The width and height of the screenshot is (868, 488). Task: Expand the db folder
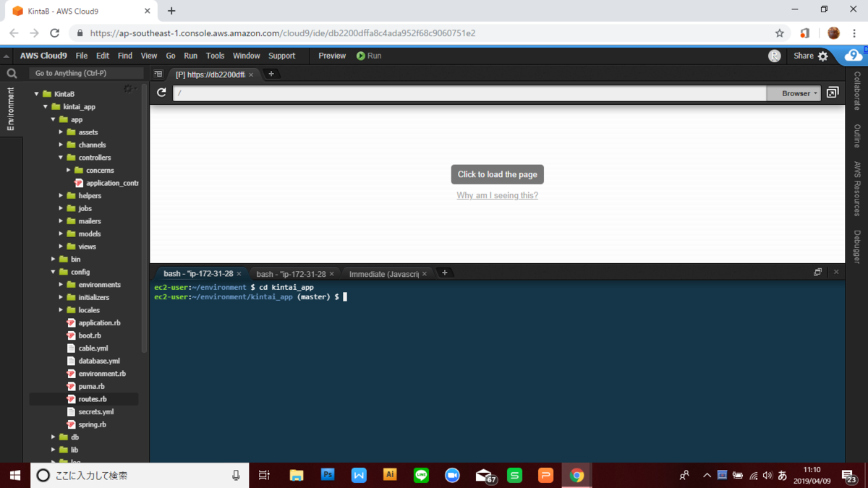54,437
